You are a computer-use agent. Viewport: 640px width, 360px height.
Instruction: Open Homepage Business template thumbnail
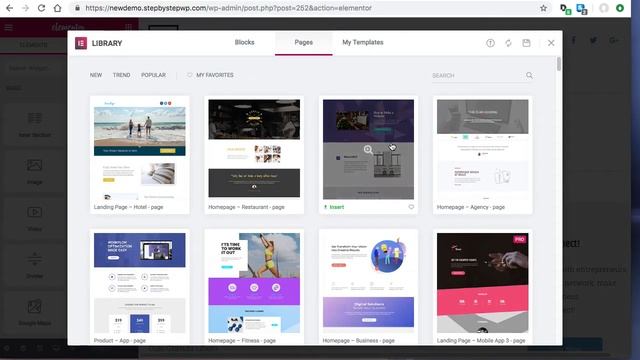[x=368, y=283]
